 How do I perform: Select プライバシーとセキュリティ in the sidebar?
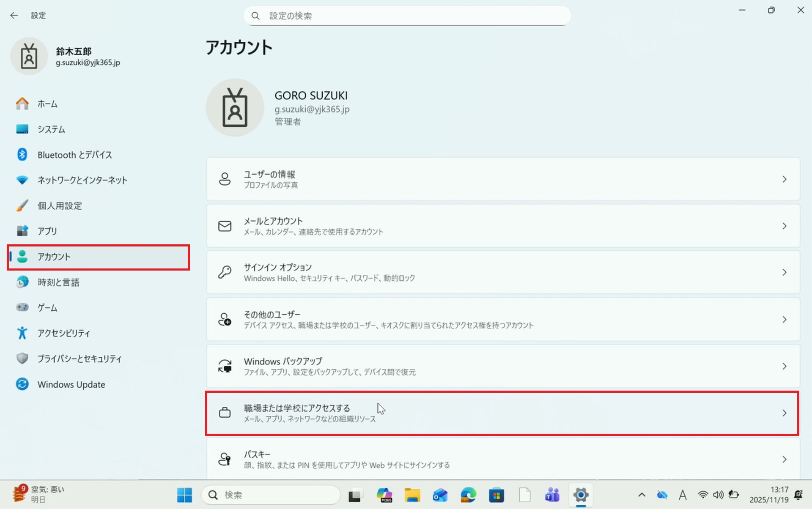click(x=79, y=359)
